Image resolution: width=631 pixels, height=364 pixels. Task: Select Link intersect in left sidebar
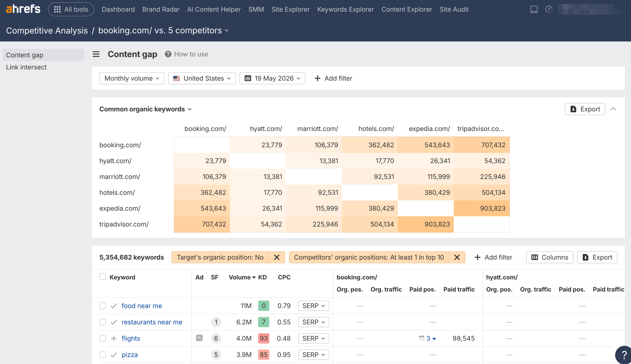[x=26, y=67]
